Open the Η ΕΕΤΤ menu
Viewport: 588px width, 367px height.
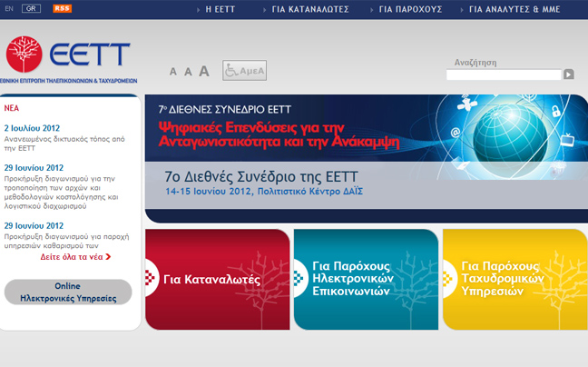220,9
